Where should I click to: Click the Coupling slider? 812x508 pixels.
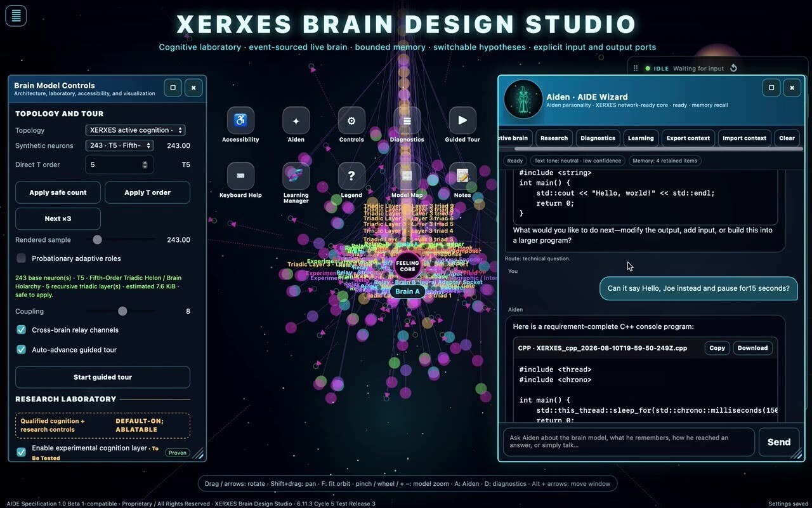(x=121, y=311)
